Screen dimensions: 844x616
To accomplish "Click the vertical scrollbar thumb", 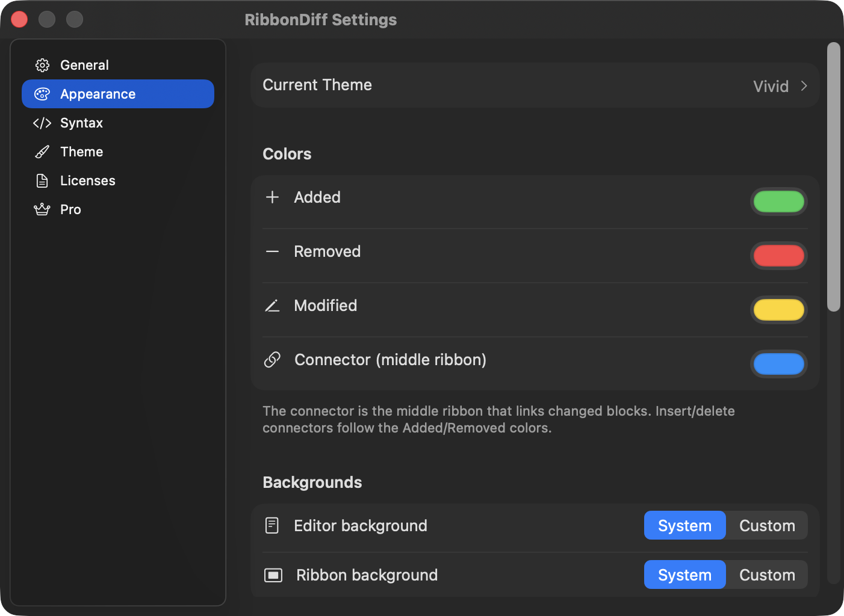I will [x=833, y=177].
